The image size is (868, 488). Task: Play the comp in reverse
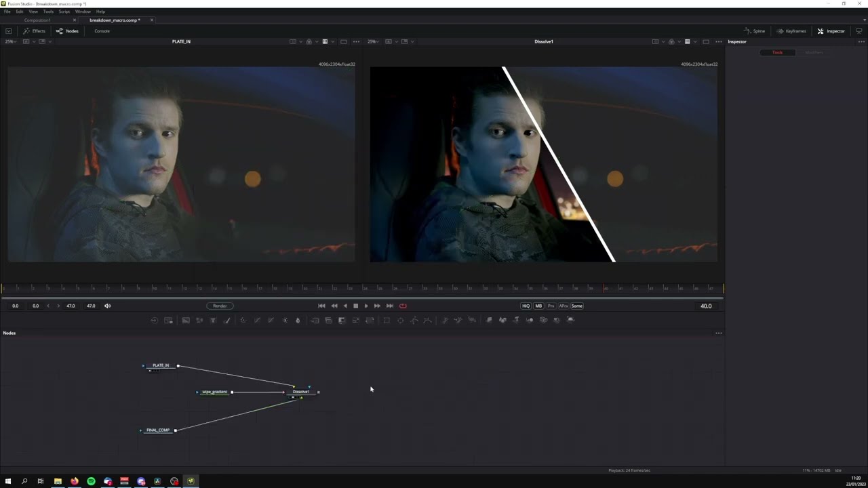click(x=345, y=306)
